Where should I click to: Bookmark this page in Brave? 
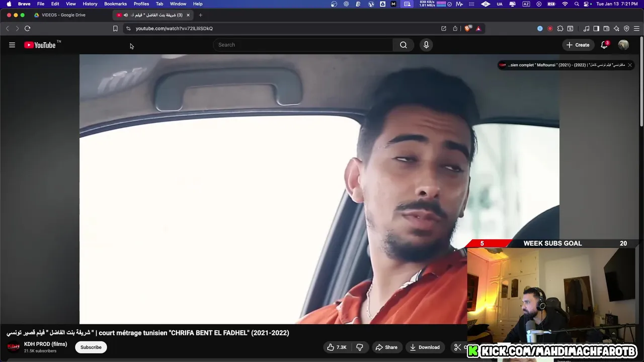click(115, 29)
